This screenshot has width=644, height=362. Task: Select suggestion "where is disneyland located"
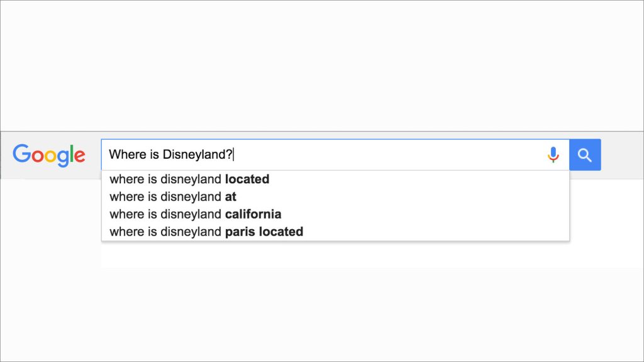pyautogui.click(x=189, y=179)
